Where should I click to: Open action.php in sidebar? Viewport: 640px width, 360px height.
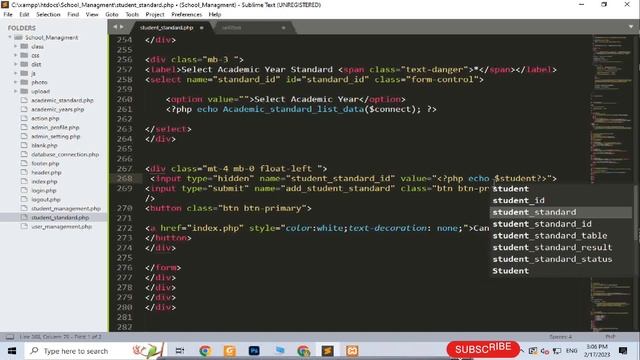(45, 118)
